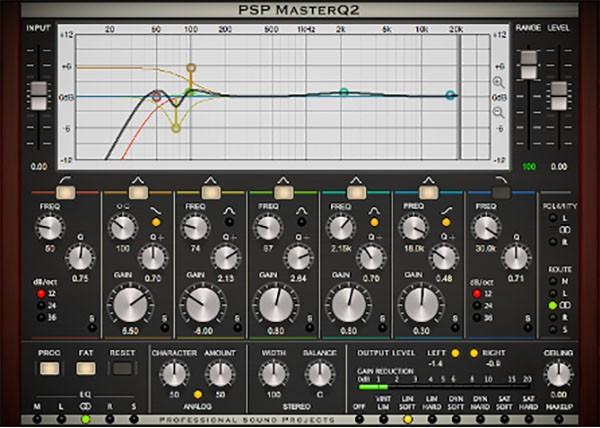Click the zoom in magnifier beside the graph
The height and width of the screenshot is (428, 600).
[x=498, y=82]
